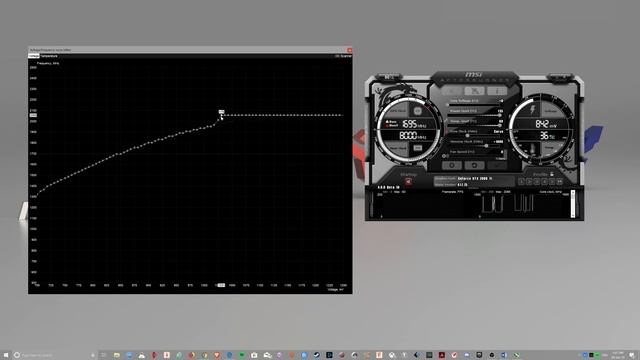Open the Firefox taskbar icon
Image resolution: width=640 pixels, height=360 pixels.
[191, 355]
